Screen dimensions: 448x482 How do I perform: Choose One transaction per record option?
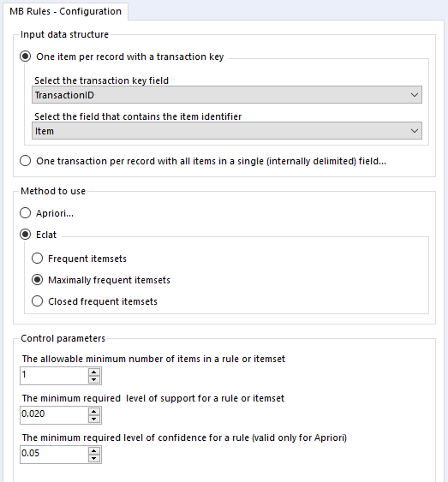[x=25, y=161]
